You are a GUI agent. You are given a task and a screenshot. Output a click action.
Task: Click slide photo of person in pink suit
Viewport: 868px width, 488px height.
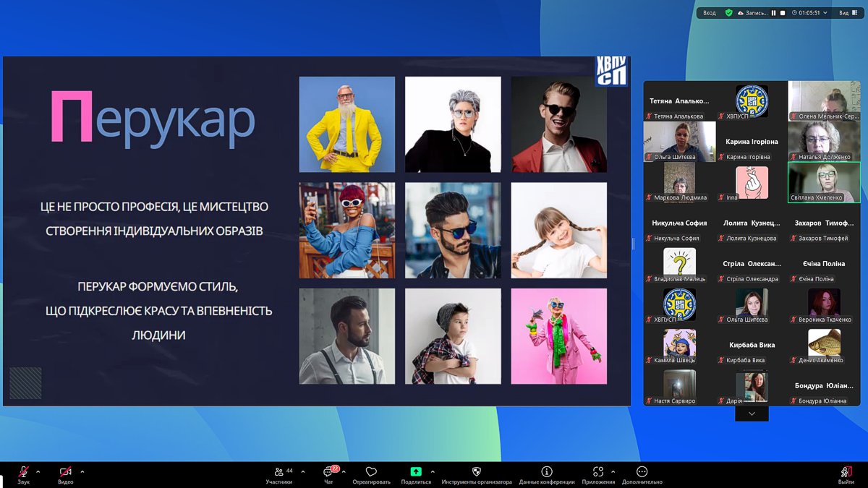click(559, 336)
